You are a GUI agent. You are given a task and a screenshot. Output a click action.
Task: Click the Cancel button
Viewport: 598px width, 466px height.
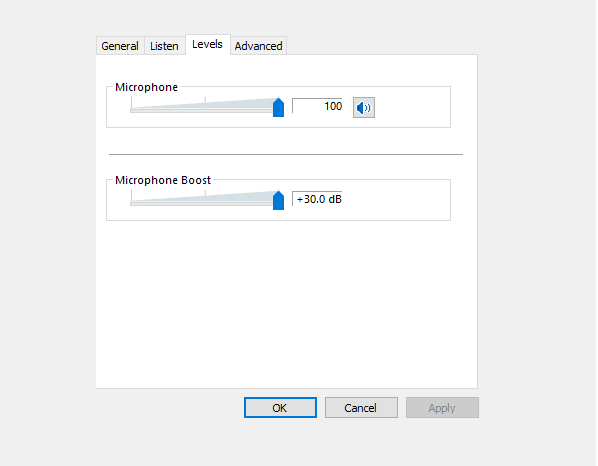click(x=361, y=408)
